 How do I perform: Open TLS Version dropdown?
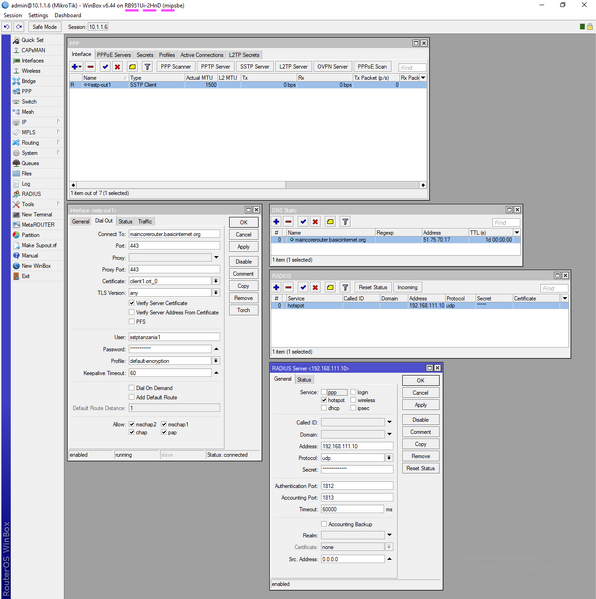[216, 293]
